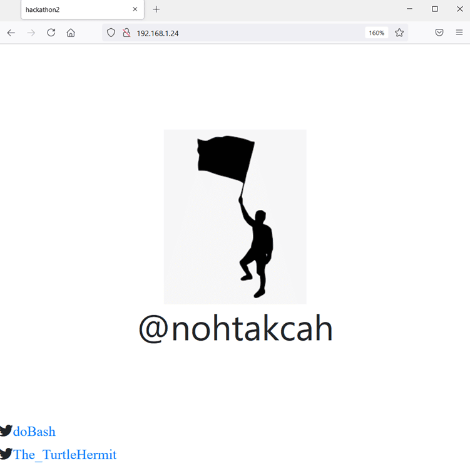Screen dimensions: 470x476
Task: Reset the 160% zoom level badge
Action: coord(376,33)
